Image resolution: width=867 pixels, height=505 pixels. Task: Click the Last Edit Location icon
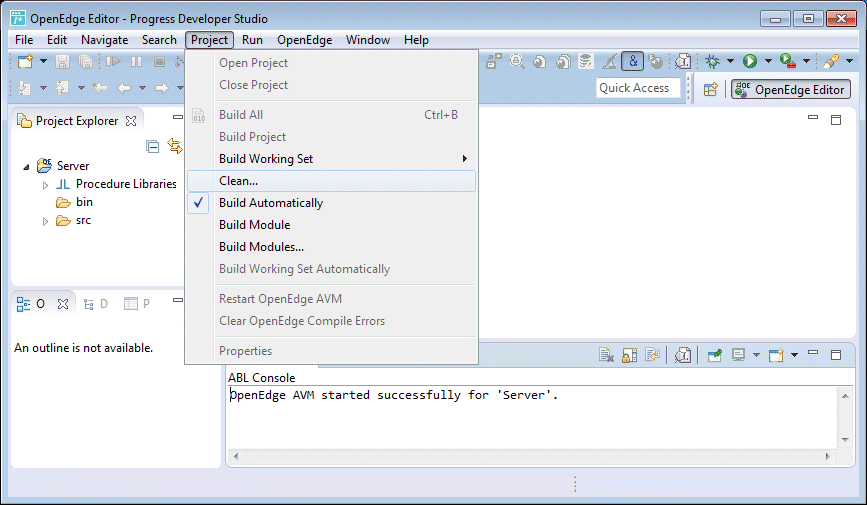pos(100,87)
